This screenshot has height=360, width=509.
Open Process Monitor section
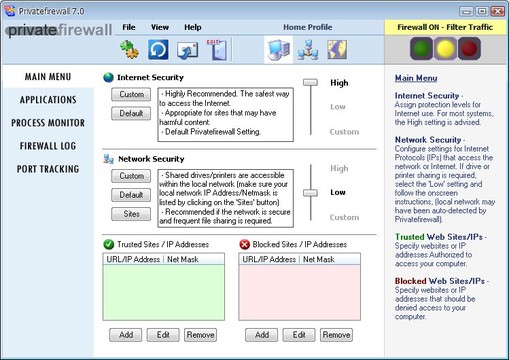[x=48, y=123]
